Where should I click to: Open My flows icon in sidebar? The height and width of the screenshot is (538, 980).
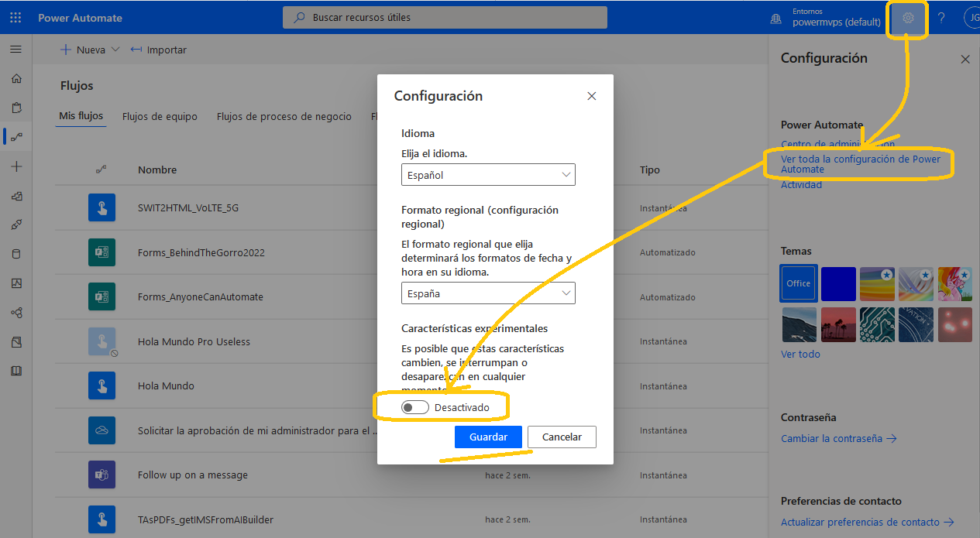pyautogui.click(x=16, y=137)
